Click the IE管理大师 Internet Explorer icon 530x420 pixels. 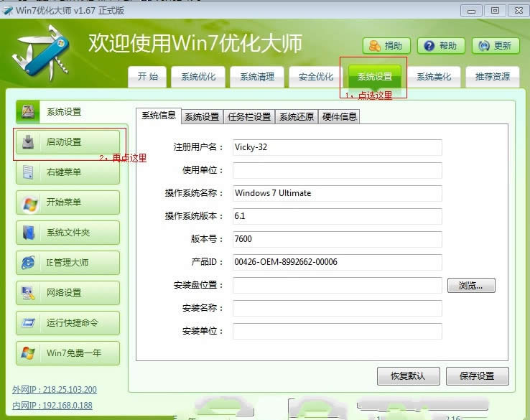coord(28,263)
